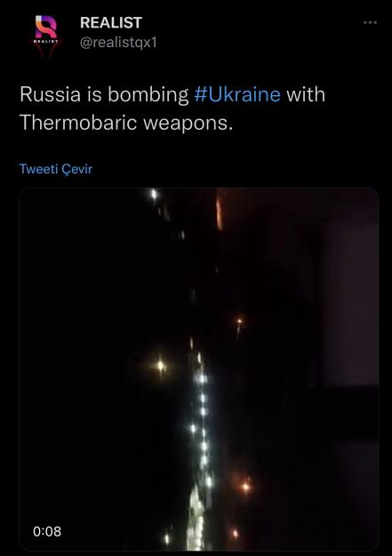This screenshot has width=392, height=556.
Task: Open the @realistqx1 handle link
Action: point(118,43)
